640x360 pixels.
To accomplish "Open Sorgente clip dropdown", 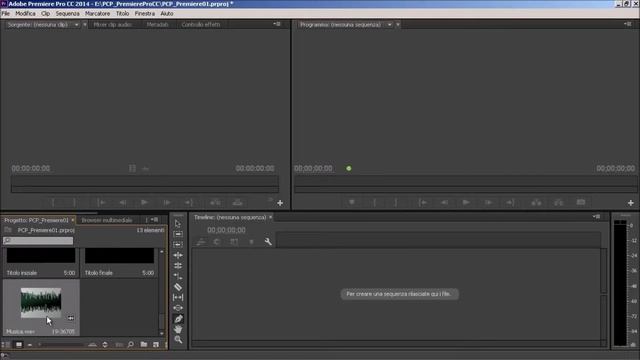I will tap(76, 24).
